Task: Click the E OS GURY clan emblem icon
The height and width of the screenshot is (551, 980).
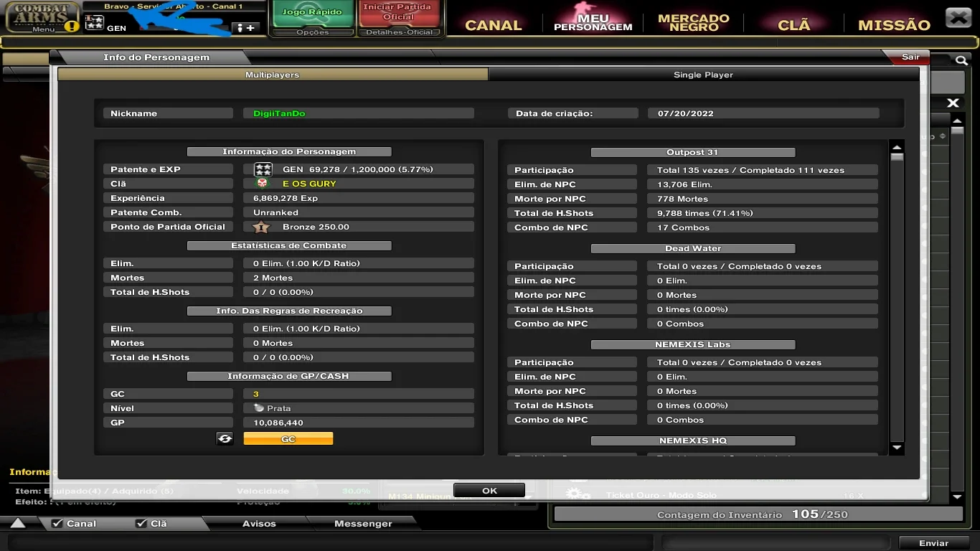Action: 262,183
